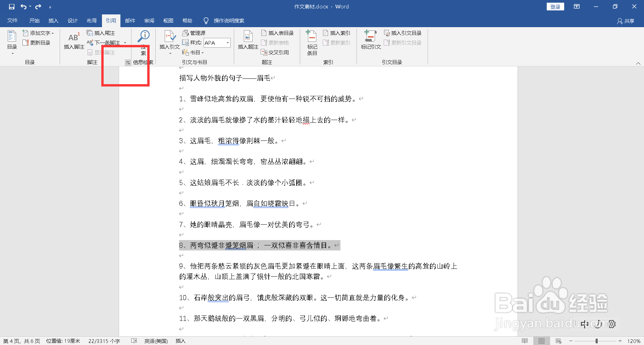
Task: Click the 120% zoom level
Action: (634, 341)
